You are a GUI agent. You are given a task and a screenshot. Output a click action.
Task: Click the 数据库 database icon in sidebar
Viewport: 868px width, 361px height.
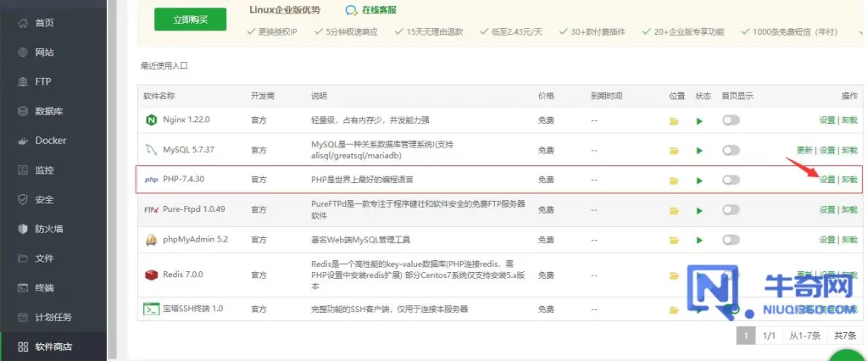(23, 111)
